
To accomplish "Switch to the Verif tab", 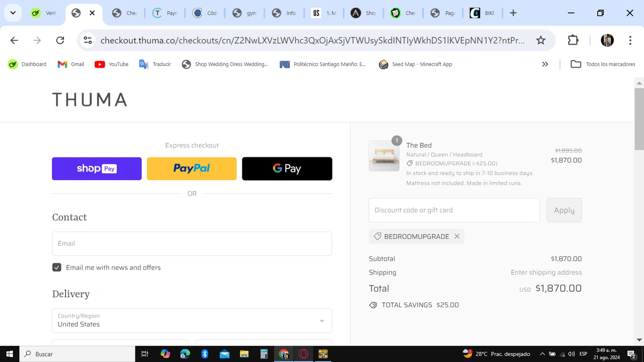I will pyautogui.click(x=44, y=13).
